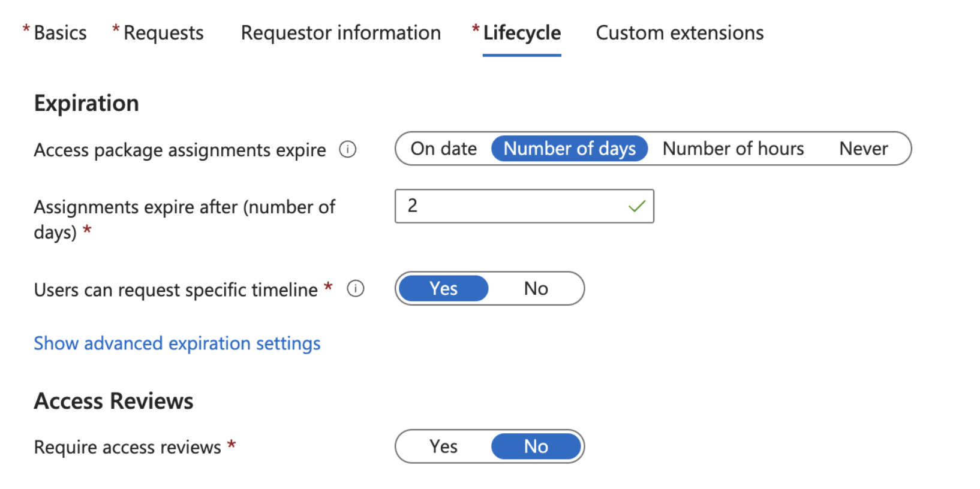This screenshot has height=489, width=980.
Task: Choose Never for assignment expiration
Action: (863, 149)
